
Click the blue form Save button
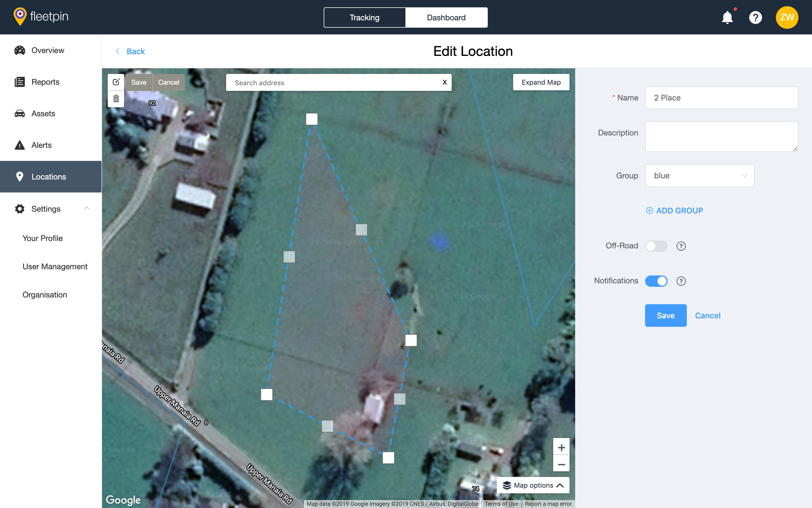(666, 316)
